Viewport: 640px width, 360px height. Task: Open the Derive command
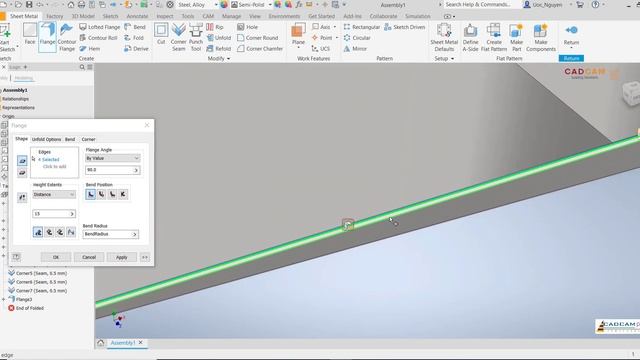click(136, 49)
